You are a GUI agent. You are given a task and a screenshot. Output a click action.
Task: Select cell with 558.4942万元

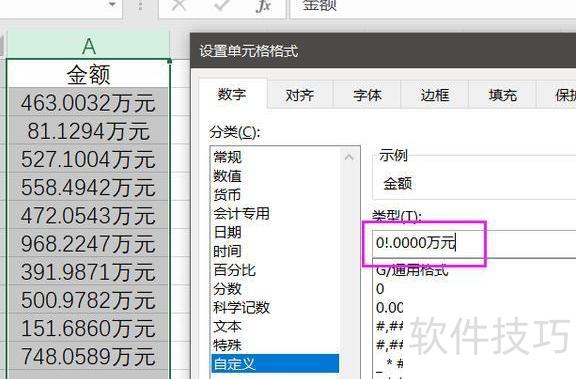[x=88, y=188]
